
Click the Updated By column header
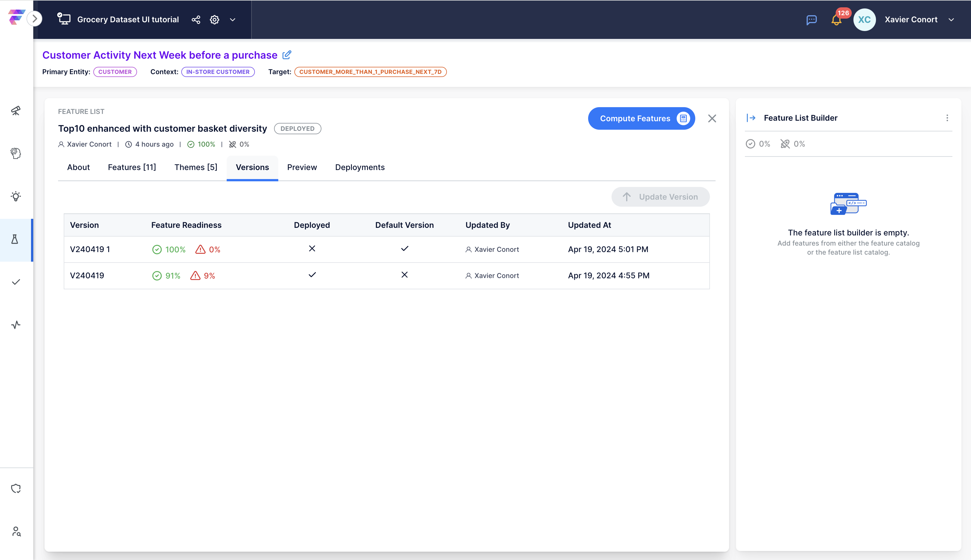point(487,225)
